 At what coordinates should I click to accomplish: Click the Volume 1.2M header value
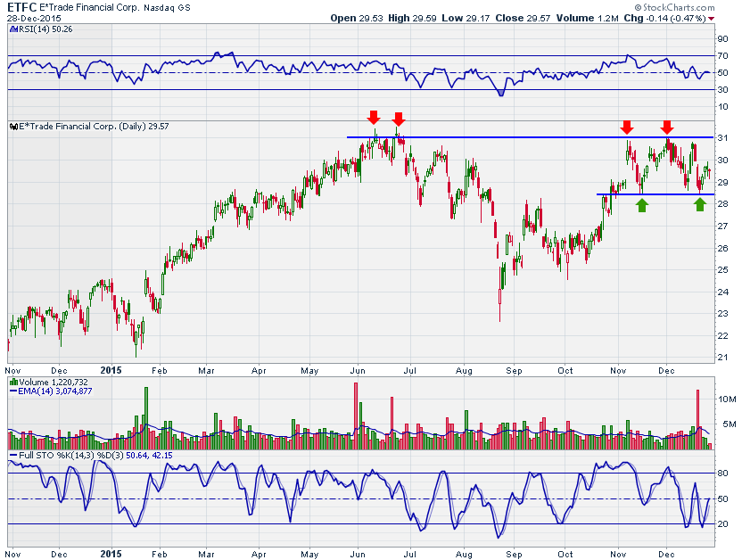click(x=587, y=18)
